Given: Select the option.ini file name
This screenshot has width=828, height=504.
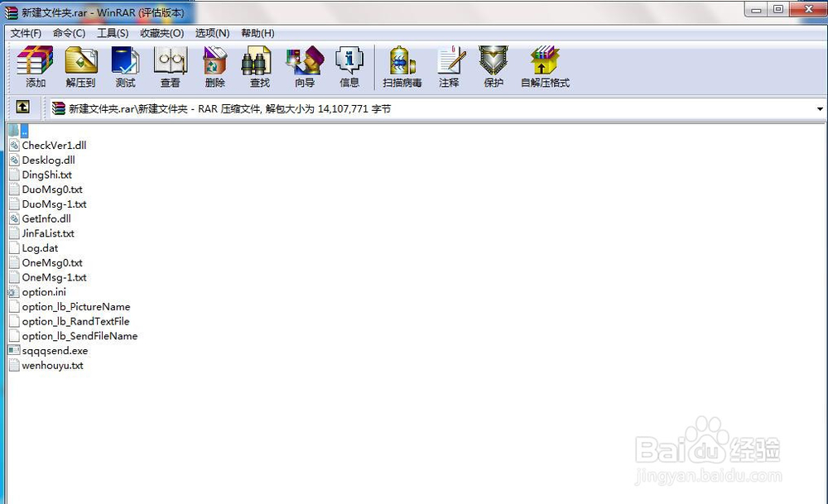Looking at the screenshot, I should [44, 292].
